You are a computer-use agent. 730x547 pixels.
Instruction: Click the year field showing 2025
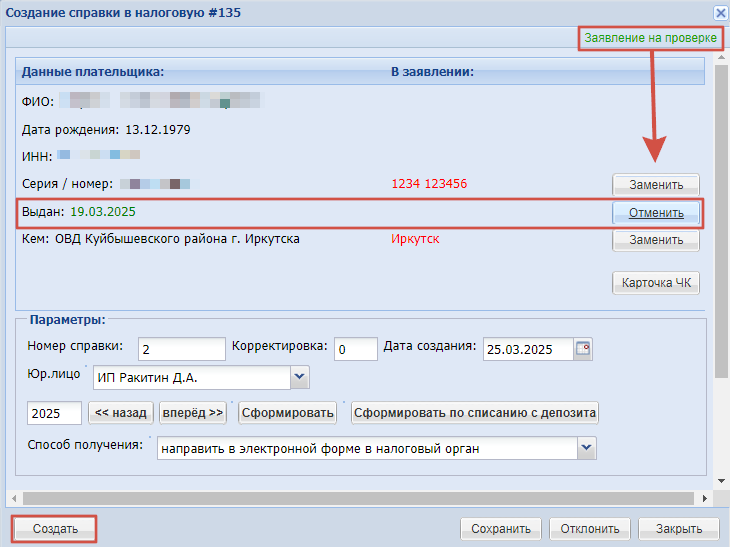click(x=54, y=413)
